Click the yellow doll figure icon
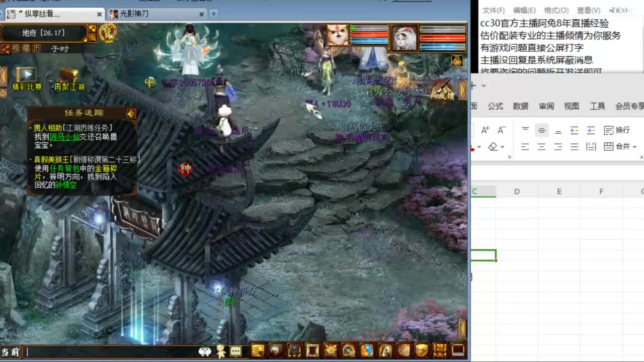This screenshot has height=362, width=644. [220, 351]
